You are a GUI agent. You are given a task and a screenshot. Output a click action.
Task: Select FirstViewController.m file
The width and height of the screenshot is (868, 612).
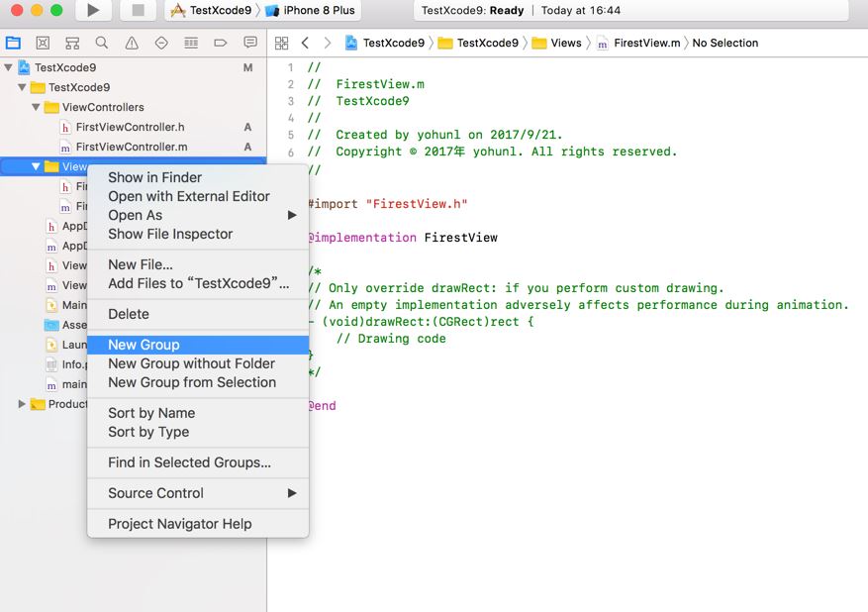pos(133,147)
